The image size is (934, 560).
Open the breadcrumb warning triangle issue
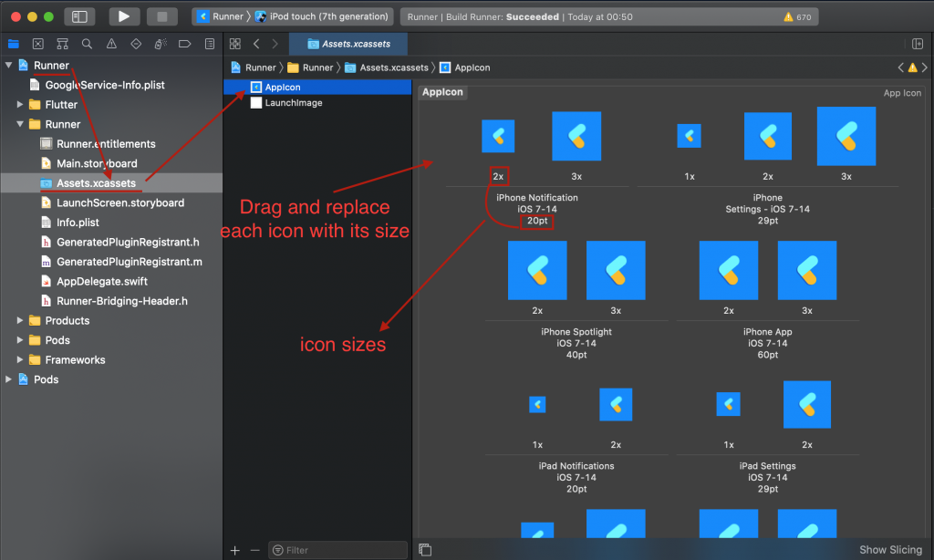[x=912, y=67]
